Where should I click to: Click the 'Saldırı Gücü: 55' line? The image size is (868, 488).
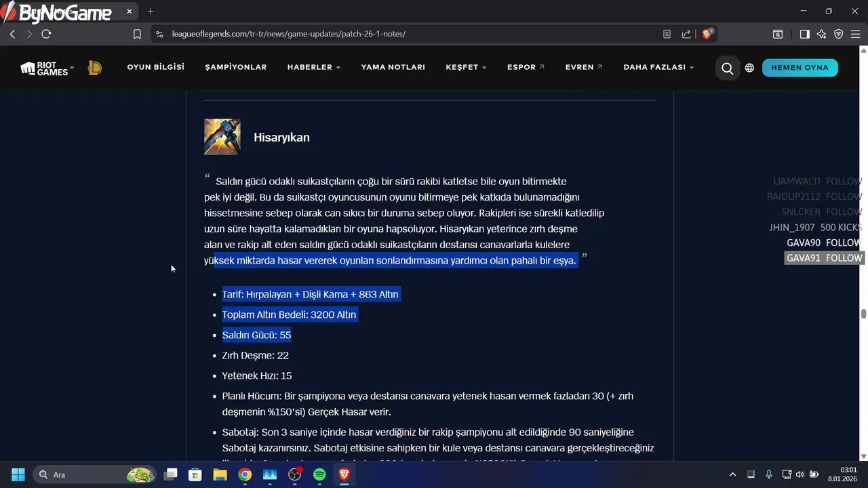pos(256,335)
